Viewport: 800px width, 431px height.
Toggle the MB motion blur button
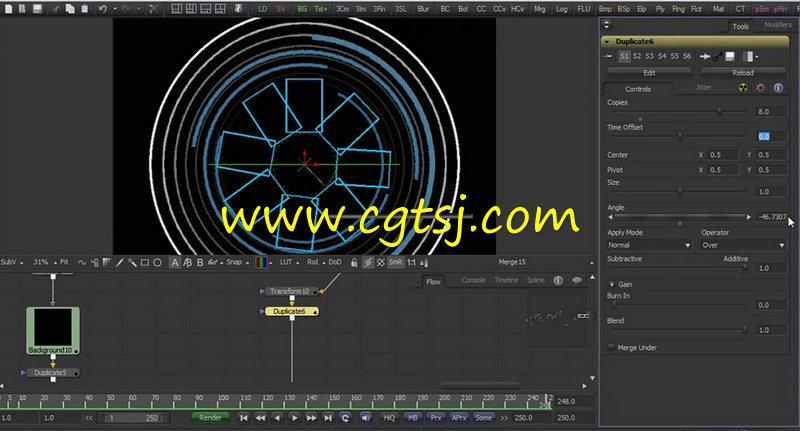tap(412, 417)
